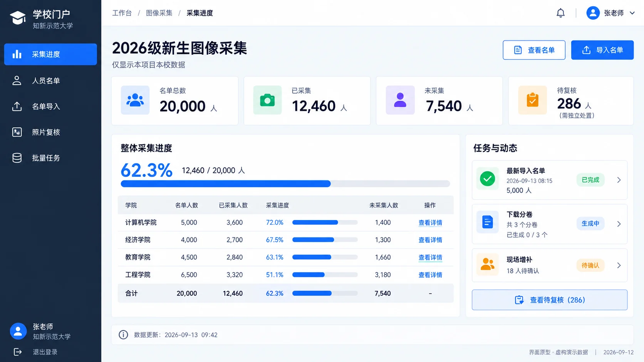This screenshot has width=644, height=362.
Task: Expand the 最新导入名单 task chevron
Action: pyautogui.click(x=619, y=180)
